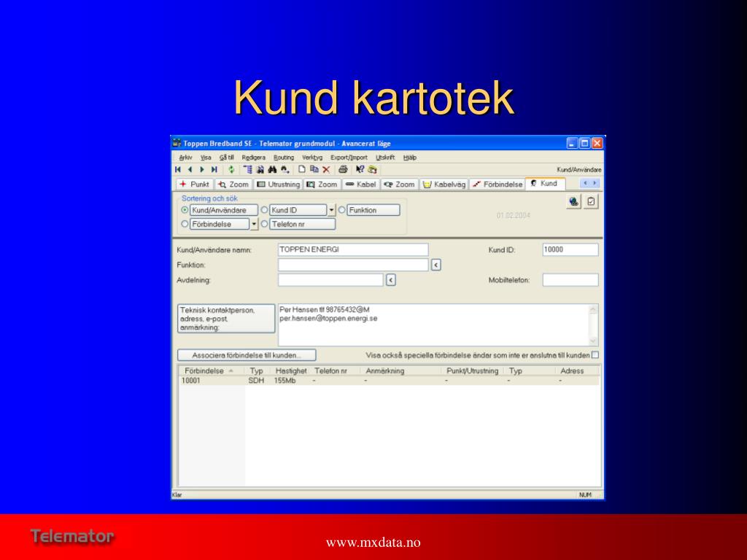Click the Avdelning text field
747x560 pixels.
point(330,280)
